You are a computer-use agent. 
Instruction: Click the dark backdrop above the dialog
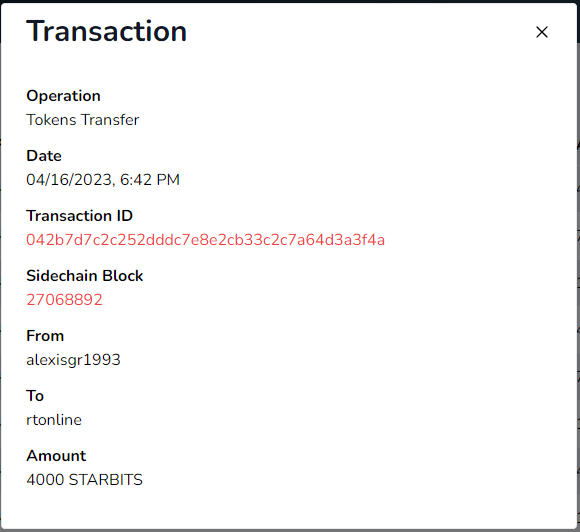(x=290, y=1)
